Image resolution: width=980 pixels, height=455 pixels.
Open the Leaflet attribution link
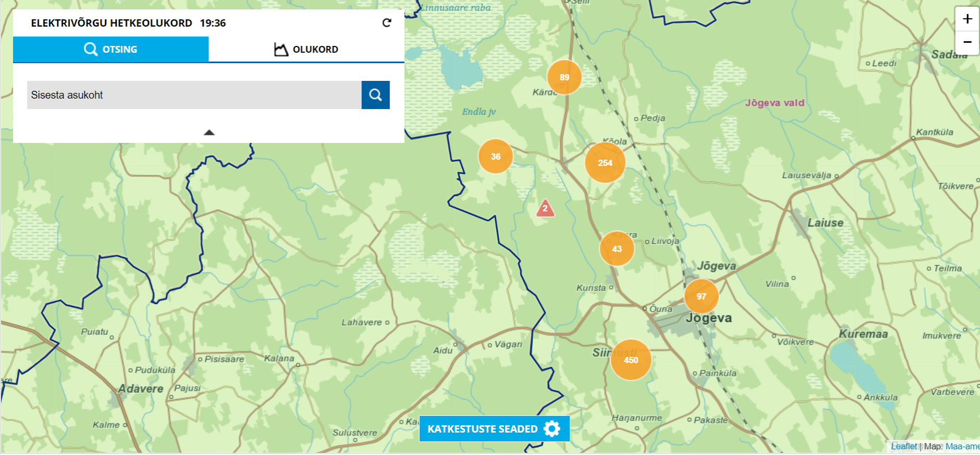coord(903,446)
